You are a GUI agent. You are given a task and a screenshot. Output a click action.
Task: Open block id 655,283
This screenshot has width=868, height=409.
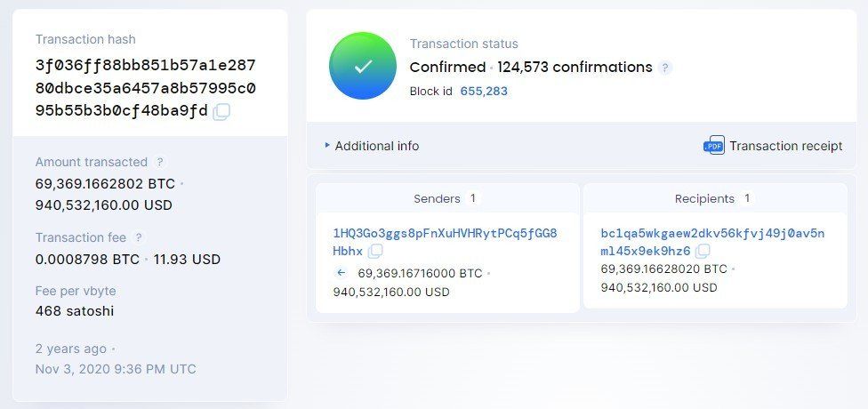(x=484, y=91)
